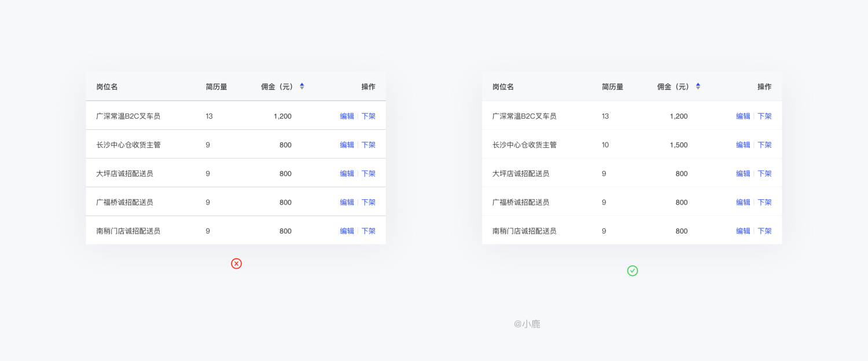Select 大坪店诚招配送员 name in green-check table
Screen dimensions: 868x361
pyautogui.click(x=521, y=173)
